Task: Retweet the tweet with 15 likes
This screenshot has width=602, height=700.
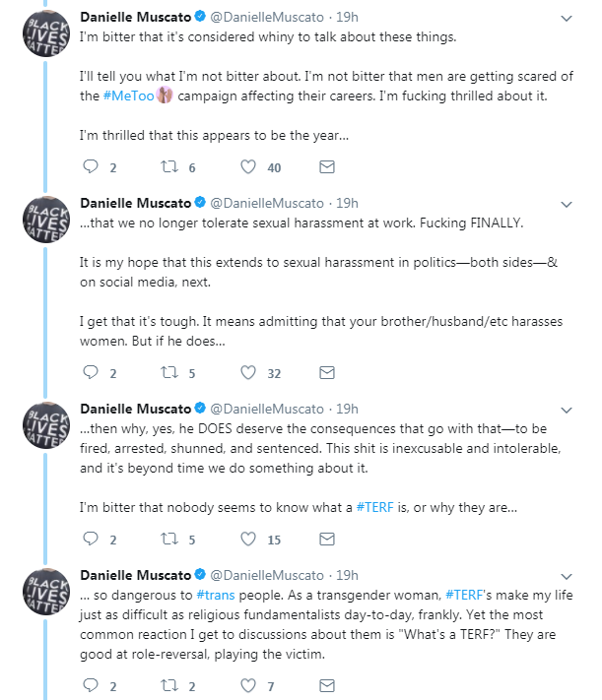Action: click(x=169, y=540)
